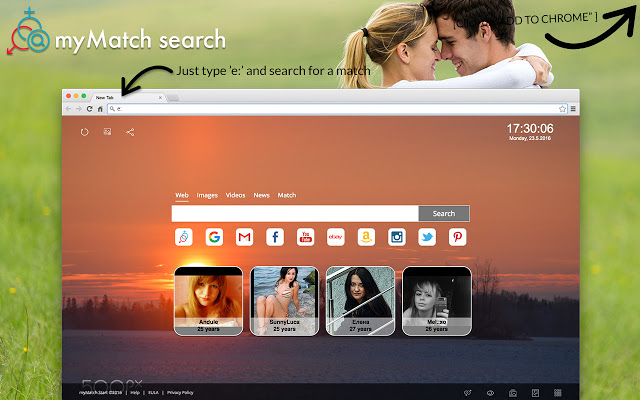Image resolution: width=641 pixels, height=401 pixels.
Task: Select the New Tab browser tab
Action: [x=126, y=97]
